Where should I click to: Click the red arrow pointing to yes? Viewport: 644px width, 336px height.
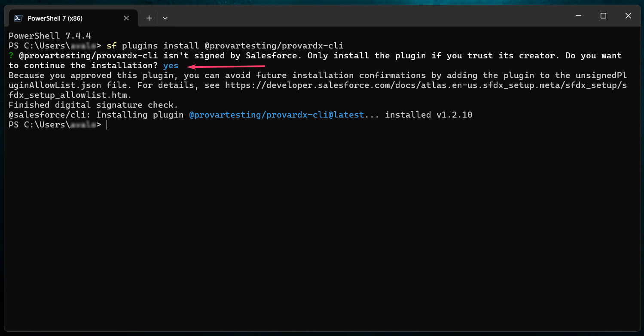click(x=226, y=67)
